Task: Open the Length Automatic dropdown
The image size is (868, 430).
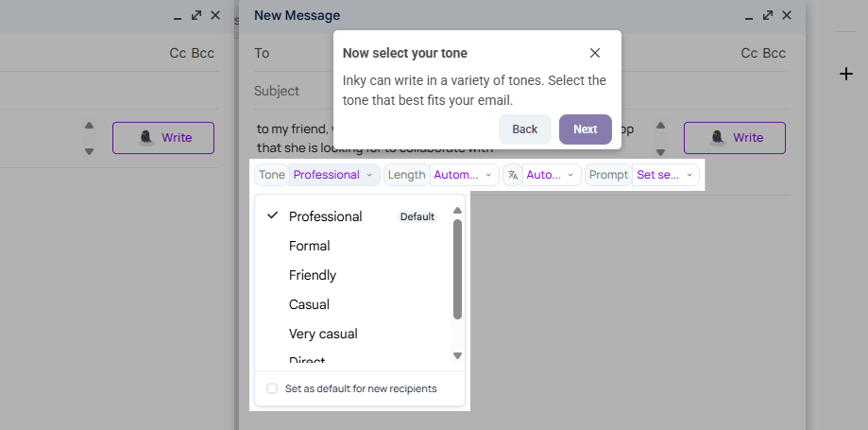Action: [464, 175]
